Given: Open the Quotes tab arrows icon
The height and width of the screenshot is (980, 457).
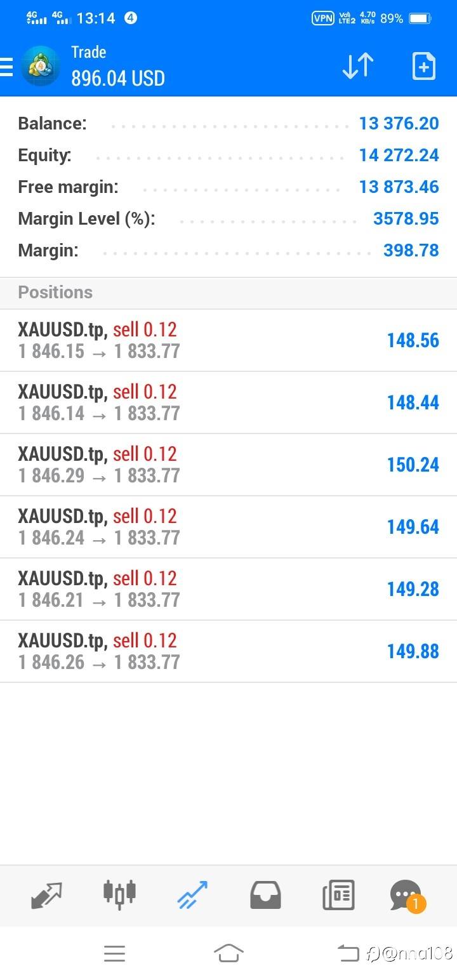Looking at the screenshot, I should 46,895.
